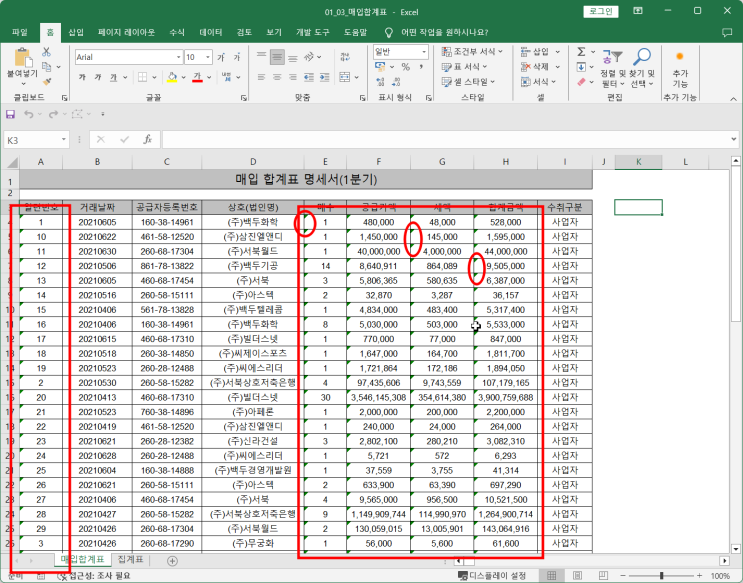Click the Merge and Center icon

coord(345,77)
